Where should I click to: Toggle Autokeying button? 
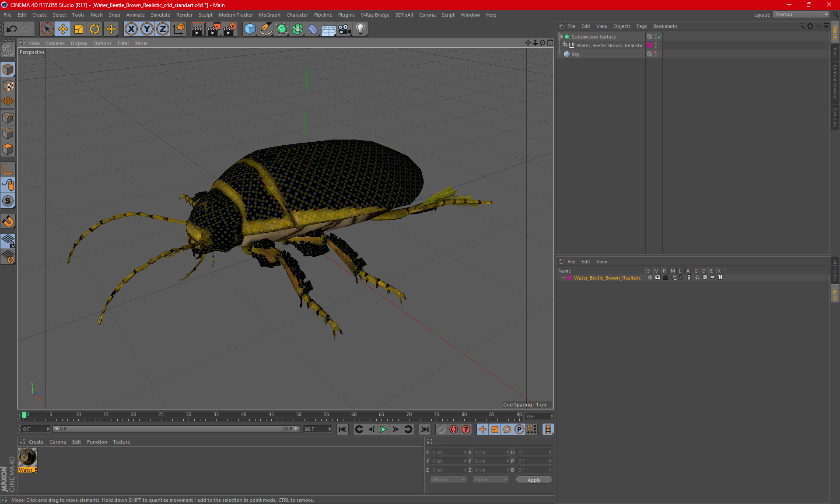point(454,429)
